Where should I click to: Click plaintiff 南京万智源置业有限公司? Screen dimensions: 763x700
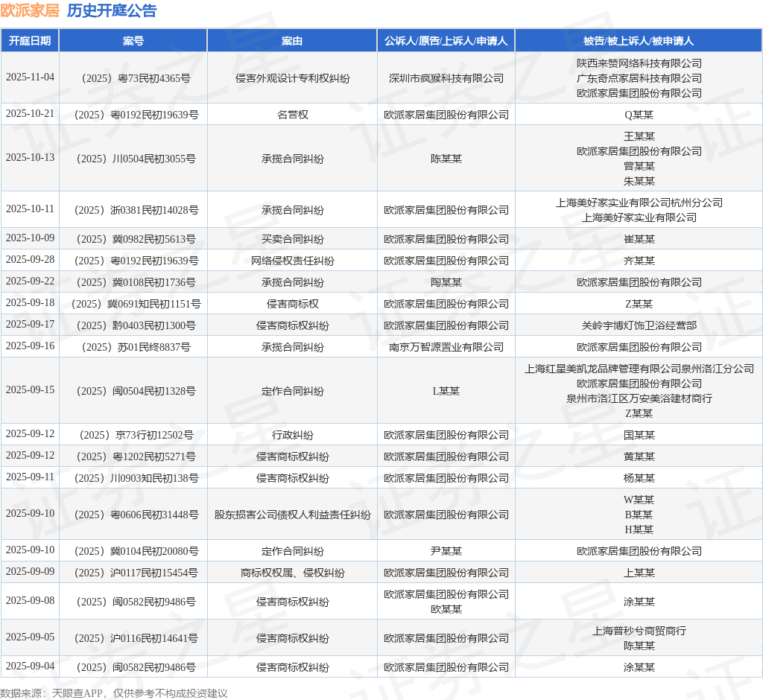pyautogui.click(x=446, y=347)
